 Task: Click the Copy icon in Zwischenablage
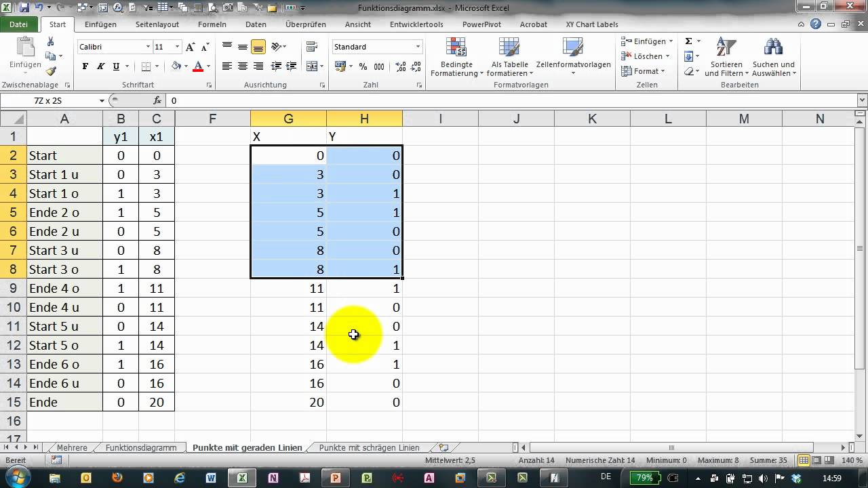(50, 56)
